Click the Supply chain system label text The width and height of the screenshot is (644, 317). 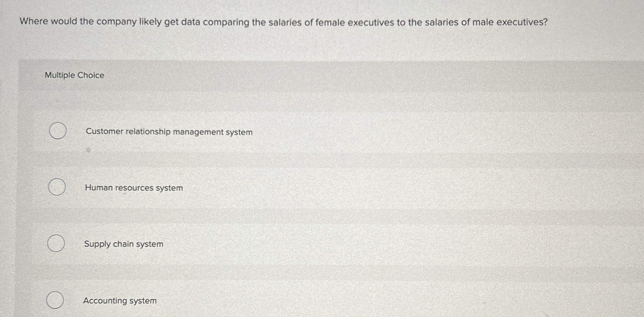click(123, 244)
